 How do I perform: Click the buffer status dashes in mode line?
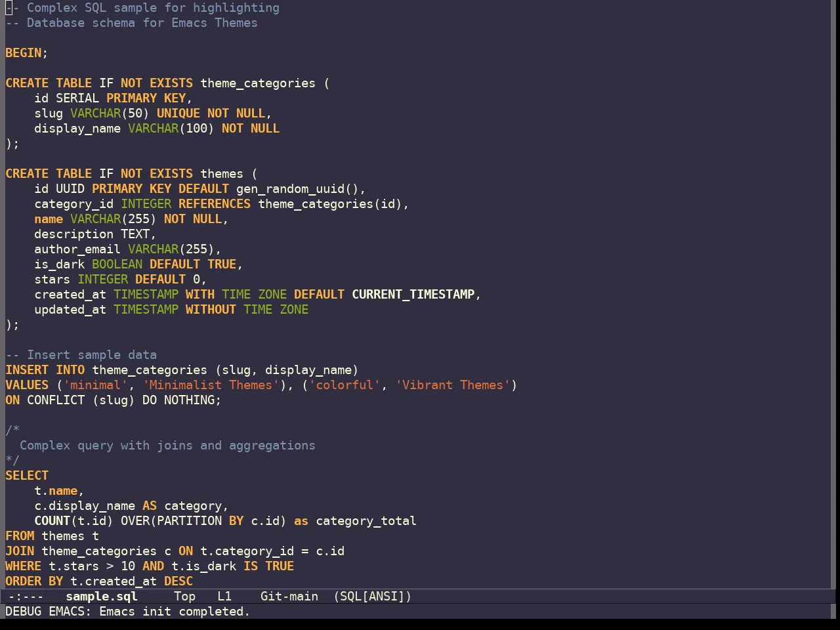click(26, 597)
